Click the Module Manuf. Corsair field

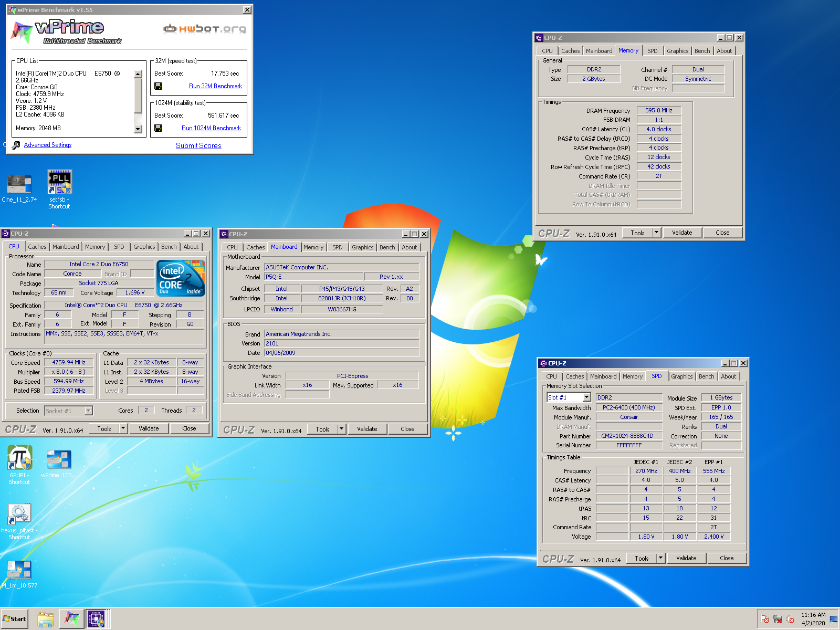[x=629, y=417]
